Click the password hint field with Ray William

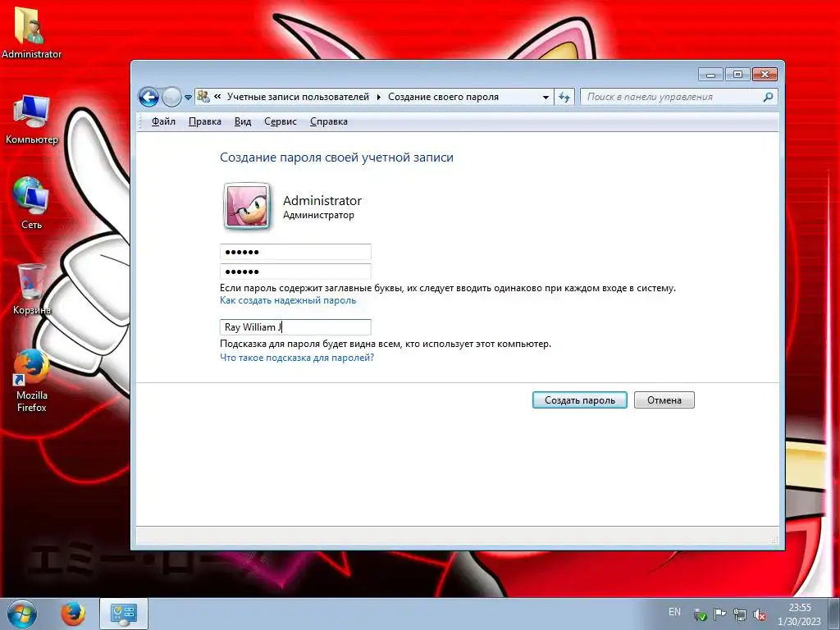[295, 326]
